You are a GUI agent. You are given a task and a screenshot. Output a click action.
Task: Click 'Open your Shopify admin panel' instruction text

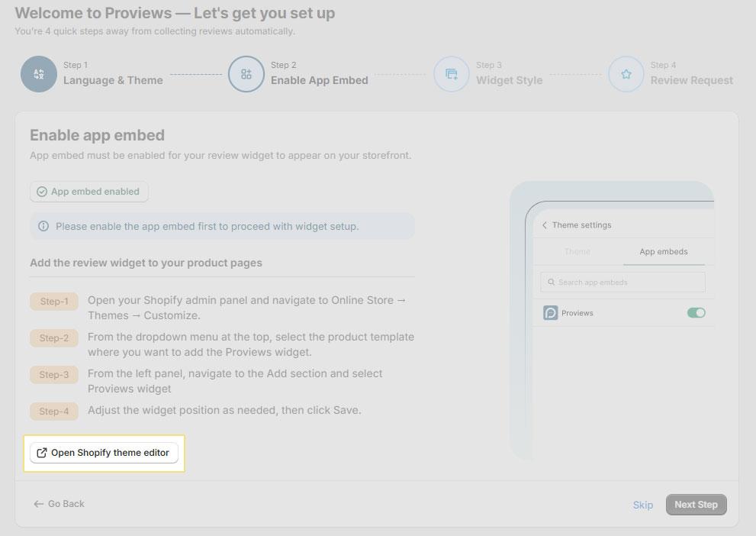point(247,308)
